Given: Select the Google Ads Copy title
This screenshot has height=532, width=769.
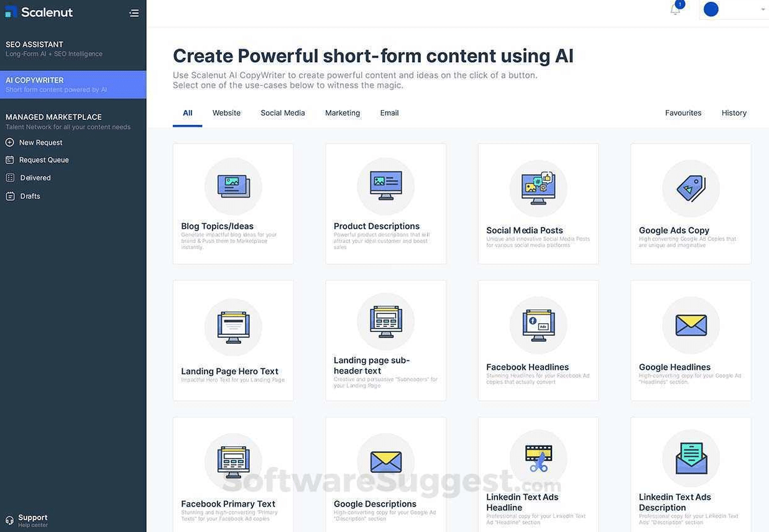Looking at the screenshot, I should tap(675, 231).
